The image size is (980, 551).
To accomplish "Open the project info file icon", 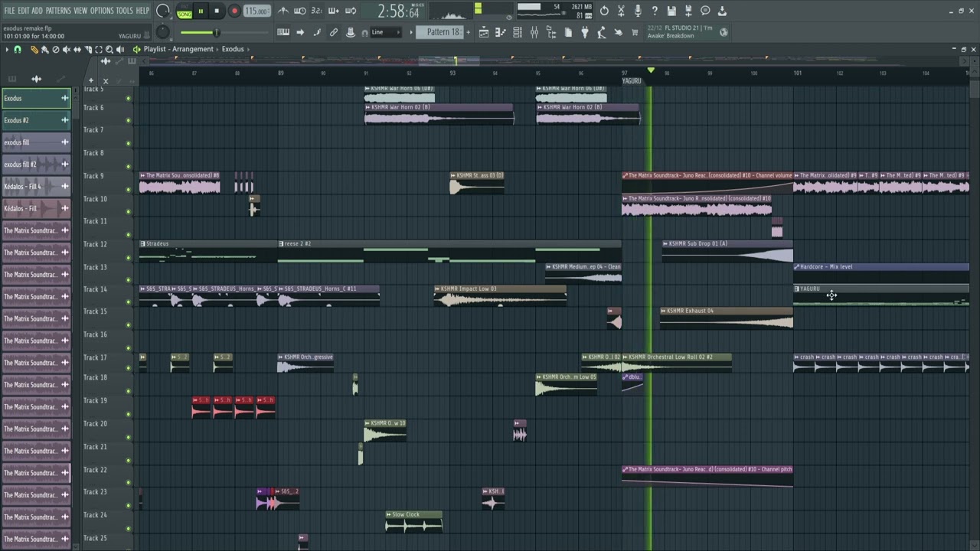I will click(x=568, y=32).
